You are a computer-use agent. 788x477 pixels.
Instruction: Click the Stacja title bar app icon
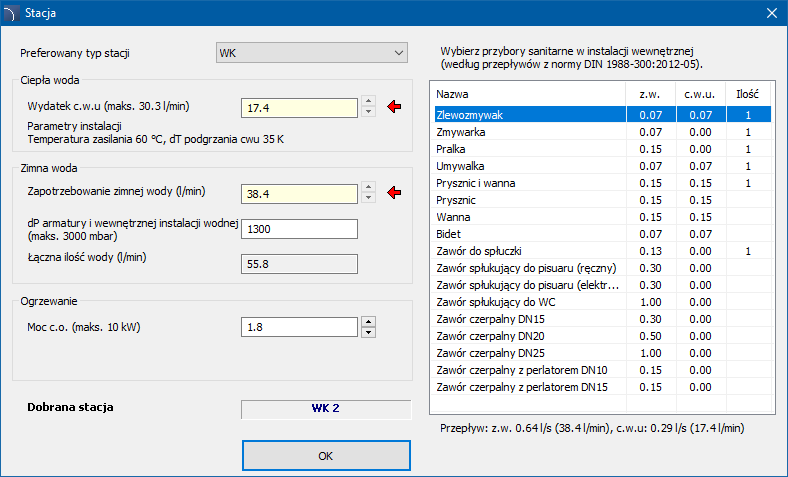11,13
